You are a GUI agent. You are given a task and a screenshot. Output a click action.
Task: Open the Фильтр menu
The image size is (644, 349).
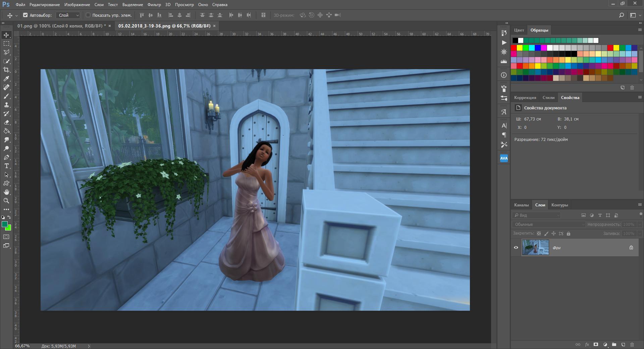[154, 5]
